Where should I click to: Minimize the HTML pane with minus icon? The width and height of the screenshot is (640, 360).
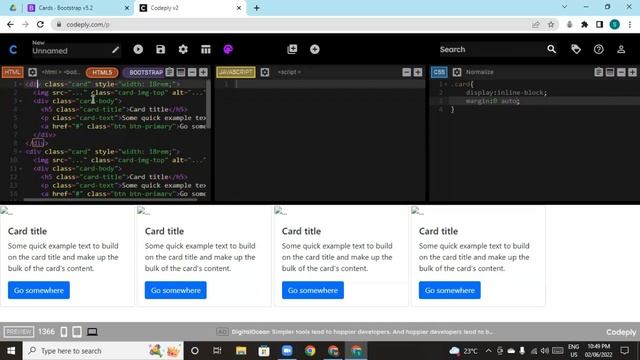click(192, 72)
